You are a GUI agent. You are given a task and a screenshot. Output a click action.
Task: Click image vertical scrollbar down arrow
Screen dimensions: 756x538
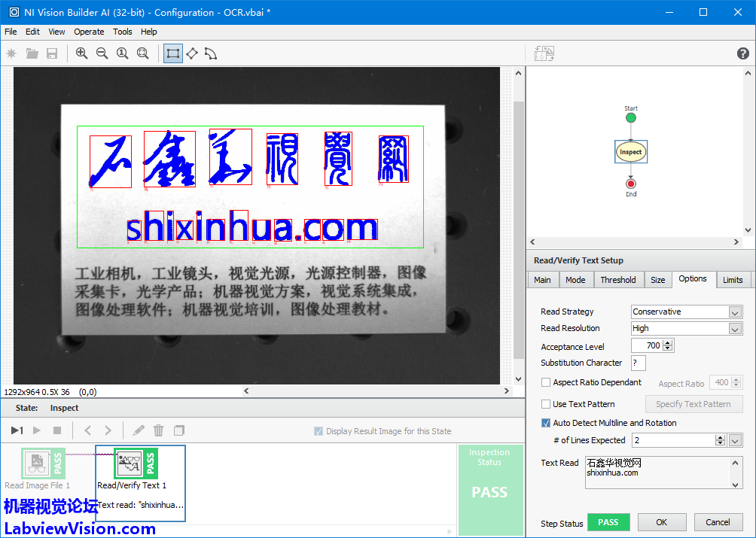518,379
